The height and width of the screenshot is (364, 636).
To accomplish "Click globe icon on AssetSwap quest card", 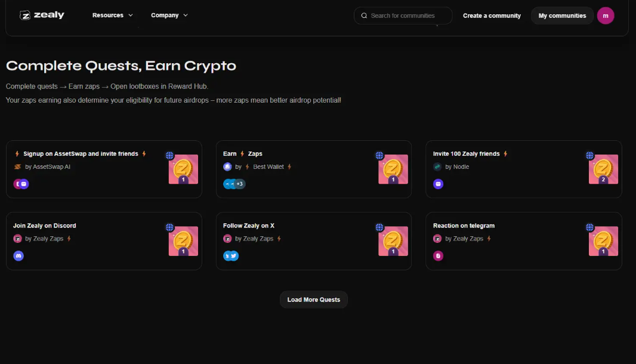I will coord(169,155).
